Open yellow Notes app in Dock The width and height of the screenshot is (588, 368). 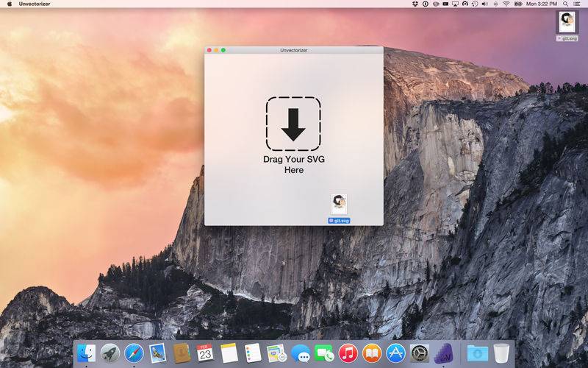click(229, 353)
